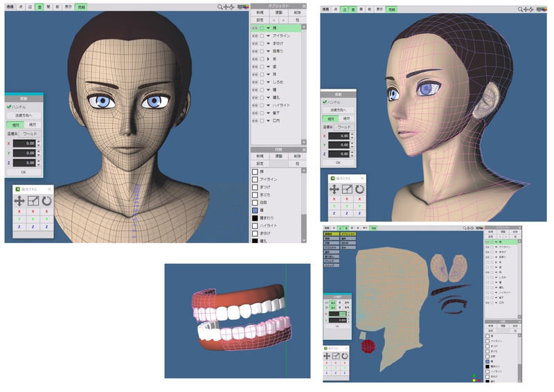The image size is (554, 392).
Task: Toggle the visibility eye for the 顔 object
Action: tap(254, 28)
